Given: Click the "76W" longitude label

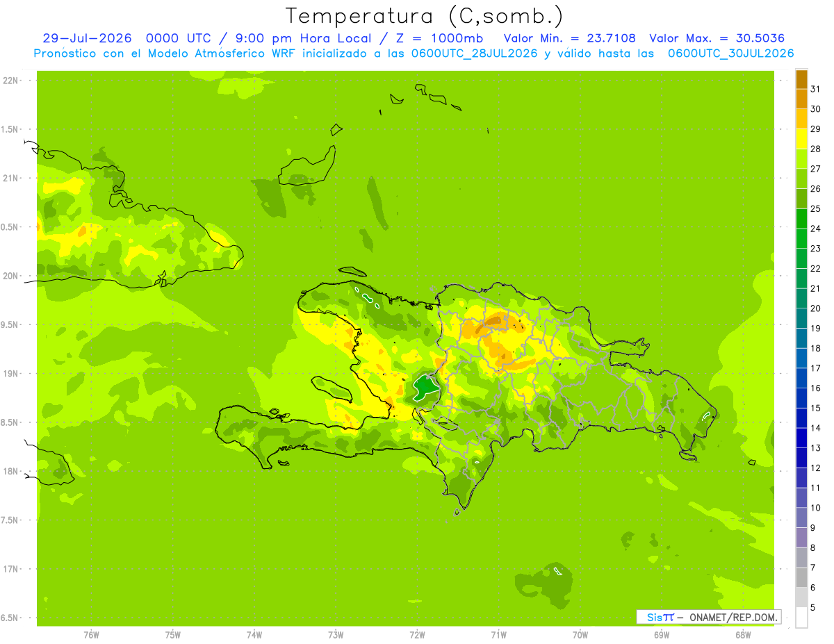Looking at the screenshot, I should (x=91, y=635).
